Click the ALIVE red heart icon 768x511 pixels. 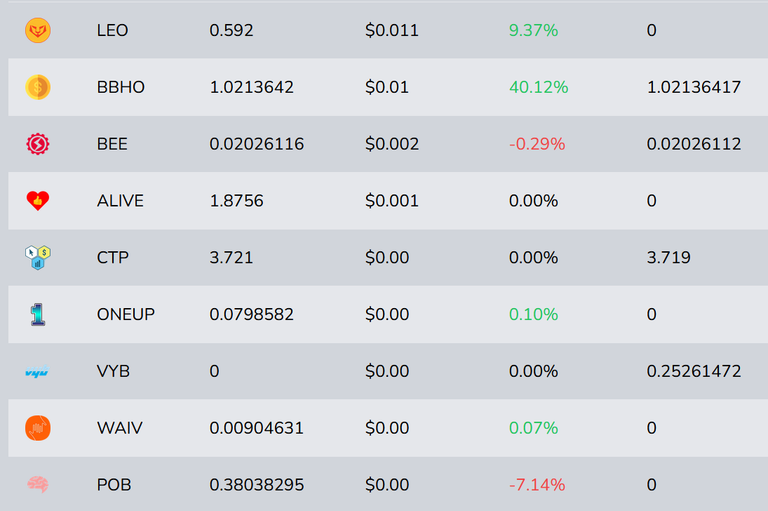[x=38, y=200]
